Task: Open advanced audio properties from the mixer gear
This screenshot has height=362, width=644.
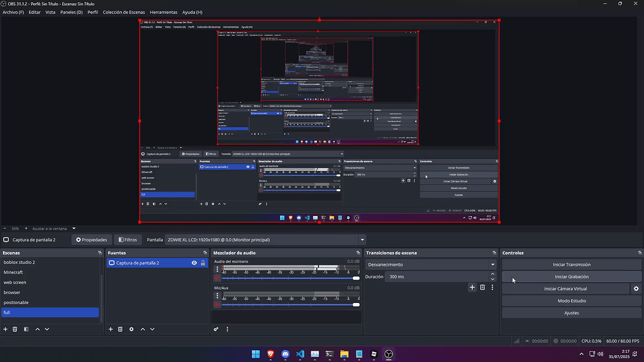Action: [216, 329]
